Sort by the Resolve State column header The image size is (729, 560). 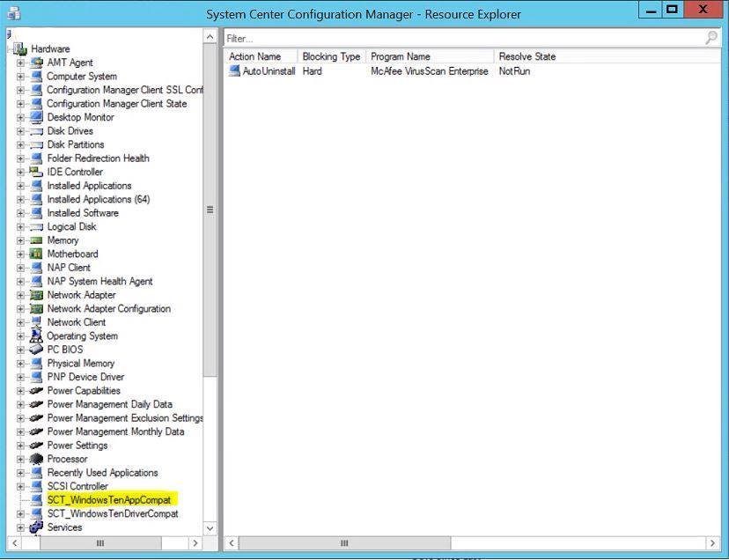pos(527,56)
